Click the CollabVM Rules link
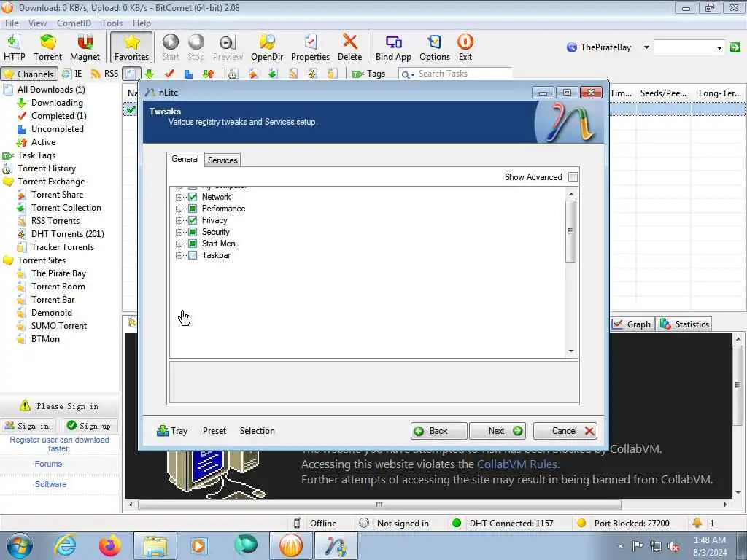The width and height of the screenshot is (747, 560). point(517,464)
